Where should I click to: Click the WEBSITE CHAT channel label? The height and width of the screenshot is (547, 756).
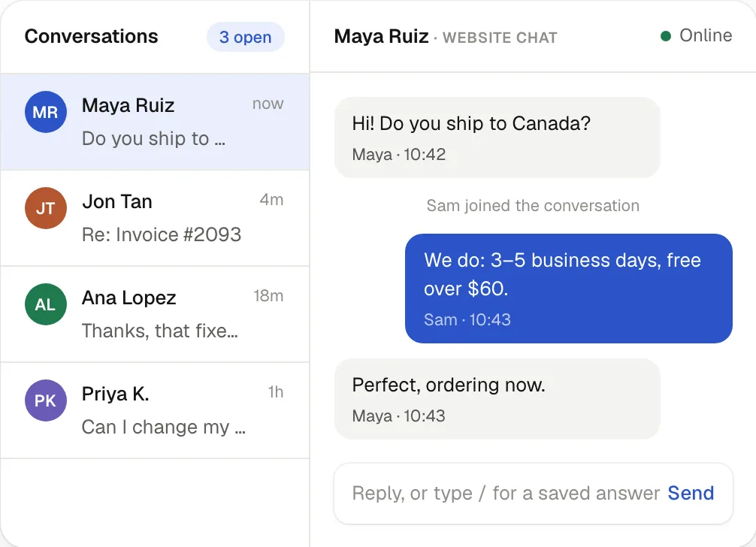tap(500, 38)
